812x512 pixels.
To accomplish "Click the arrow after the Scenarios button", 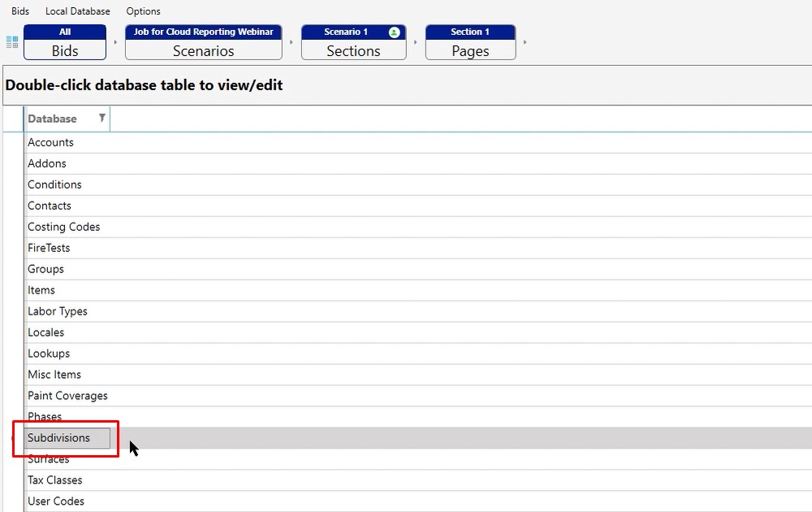I will point(292,42).
